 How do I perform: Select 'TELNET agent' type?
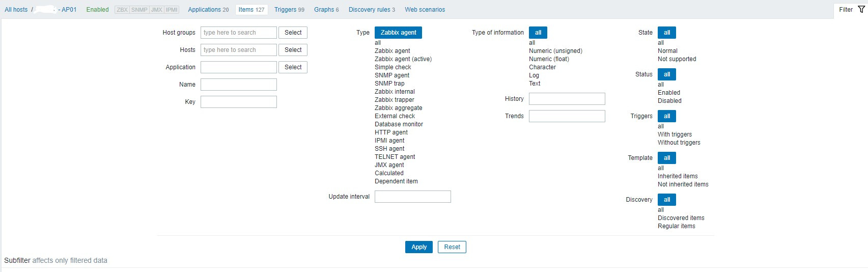tap(395, 157)
